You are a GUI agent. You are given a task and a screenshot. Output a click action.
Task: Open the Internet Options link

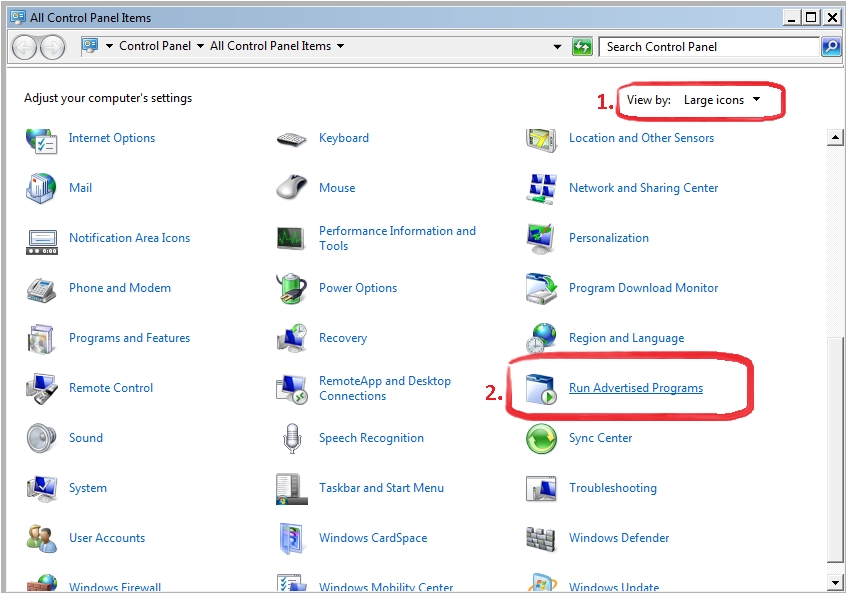pyautogui.click(x=112, y=138)
